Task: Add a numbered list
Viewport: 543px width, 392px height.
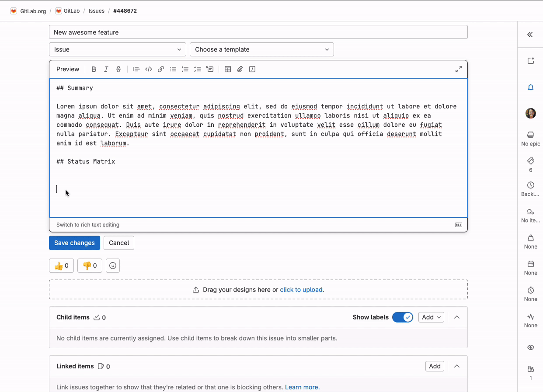Action: 185,69
